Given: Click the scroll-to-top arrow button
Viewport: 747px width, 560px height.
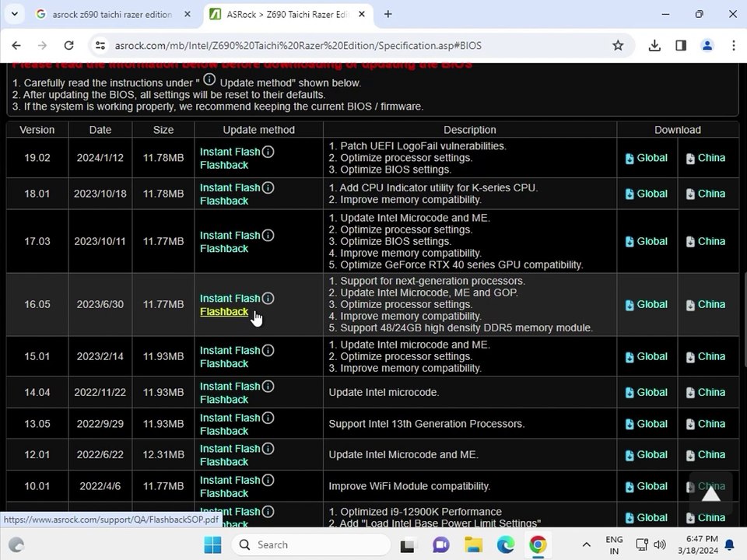Looking at the screenshot, I should pos(710,493).
